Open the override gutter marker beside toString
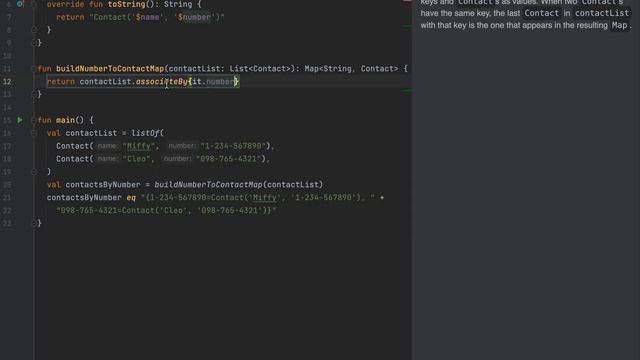The width and height of the screenshot is (640, 360). point(20,4)
